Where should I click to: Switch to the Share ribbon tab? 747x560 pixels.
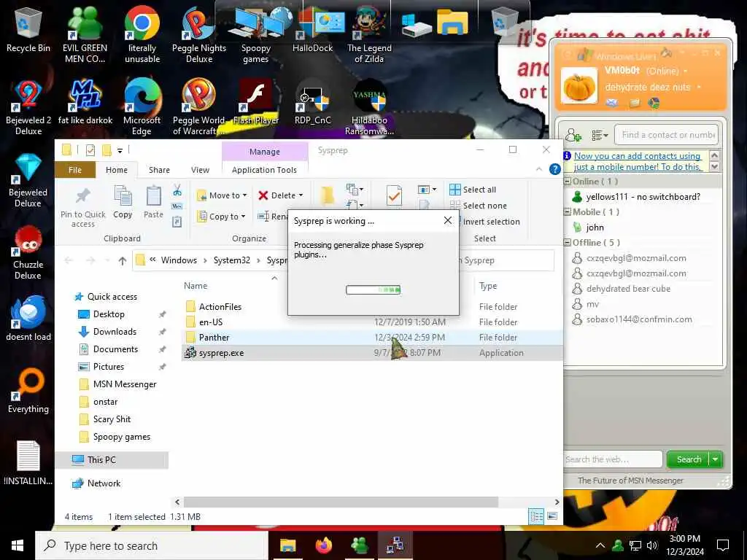[159, 169]
